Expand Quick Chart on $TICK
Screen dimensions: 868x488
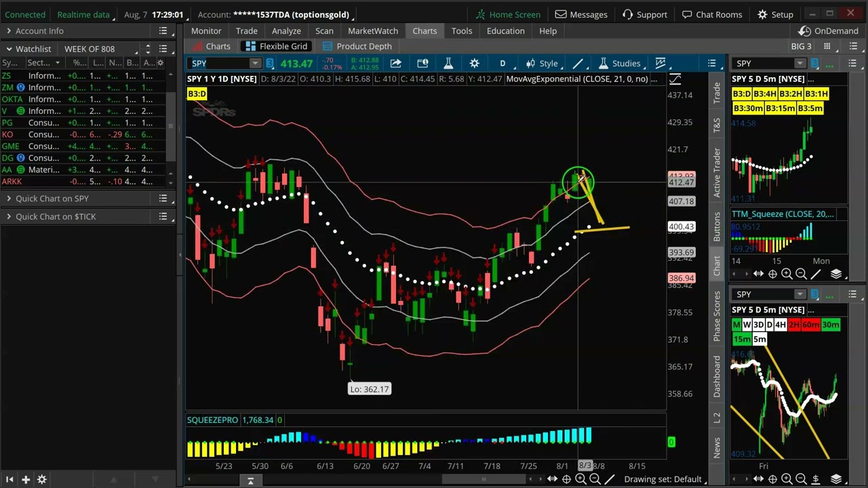point(9,216)
